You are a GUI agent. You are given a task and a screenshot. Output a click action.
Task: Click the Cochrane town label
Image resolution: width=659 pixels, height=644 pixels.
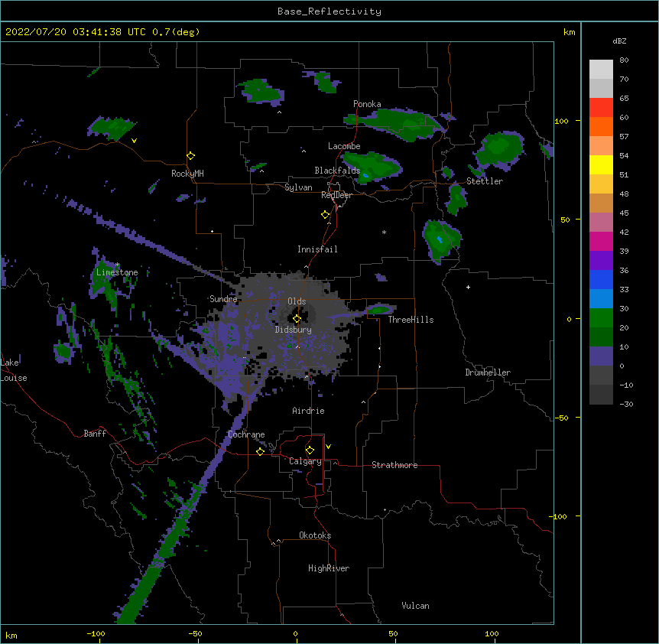click(x=246, y=434)
